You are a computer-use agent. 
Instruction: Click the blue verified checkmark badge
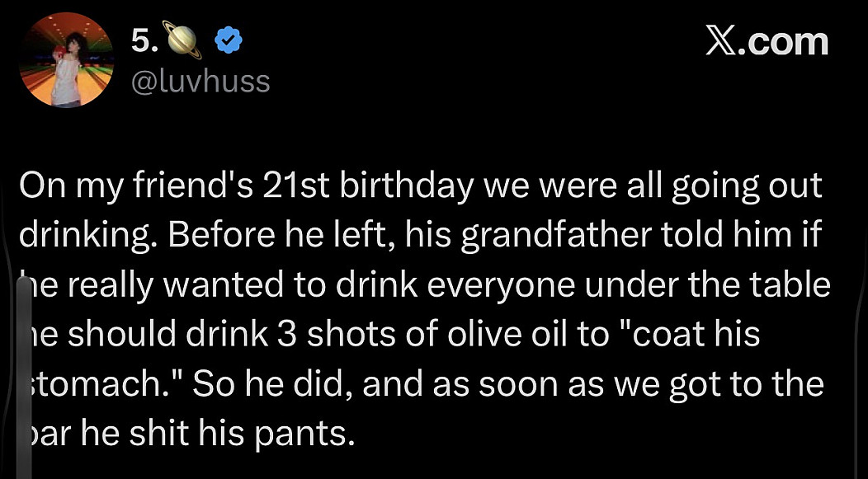click(229, 40)
